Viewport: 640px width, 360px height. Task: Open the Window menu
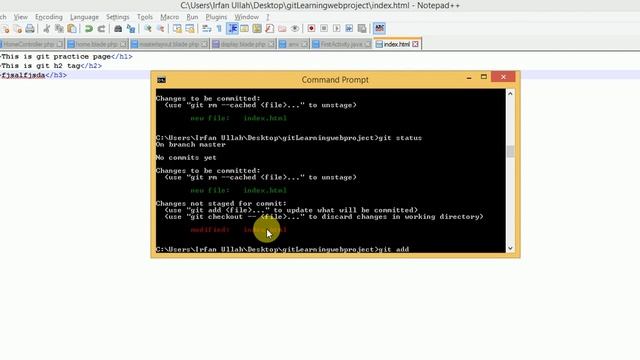247,17
